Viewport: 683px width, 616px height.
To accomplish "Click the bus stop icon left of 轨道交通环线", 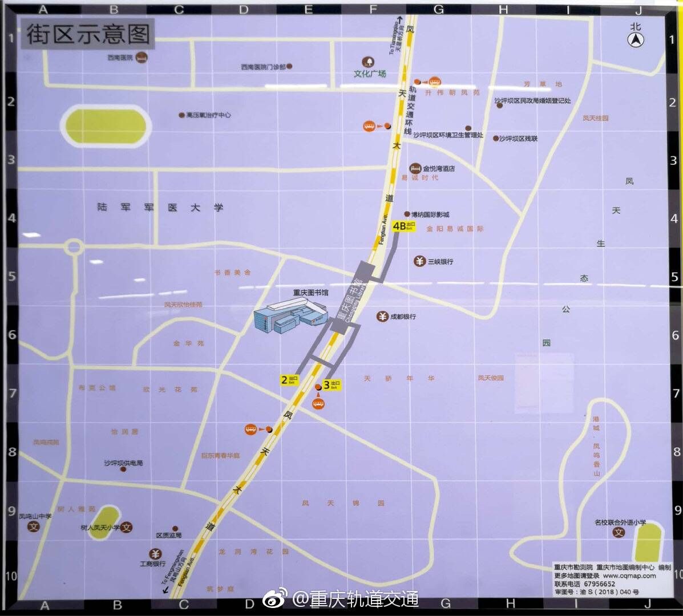I will pyautogui.click(x=369, y=126).
